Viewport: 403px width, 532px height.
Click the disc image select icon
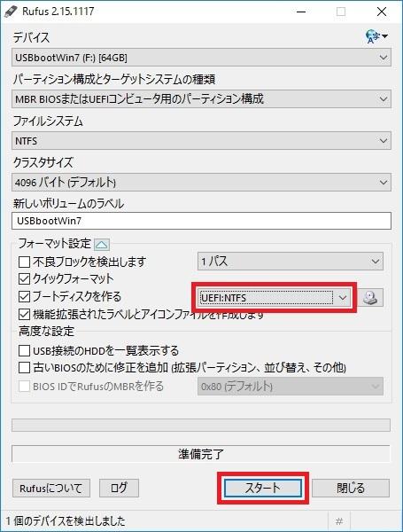click(370, 298)
